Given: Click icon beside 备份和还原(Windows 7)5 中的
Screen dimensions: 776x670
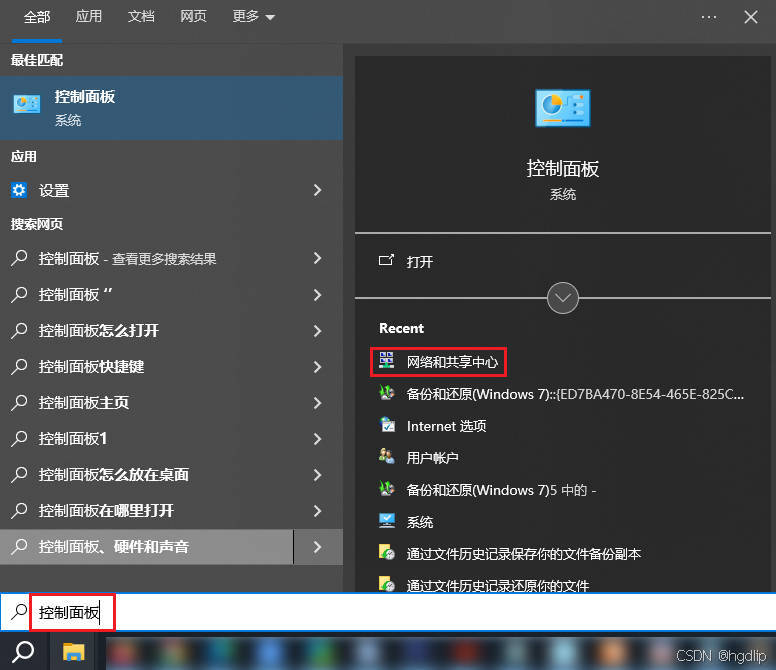Looking at the screenshot, I should click(x=387, y=489).
